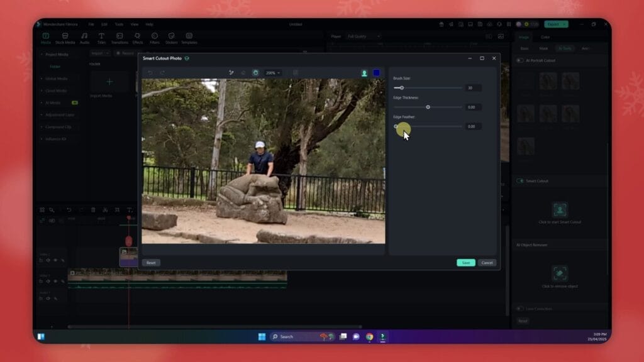This screenshot has width=644, height=362.
Task: Switch to the Color tab
Action: pyautogui.click(x=545, y=37)
